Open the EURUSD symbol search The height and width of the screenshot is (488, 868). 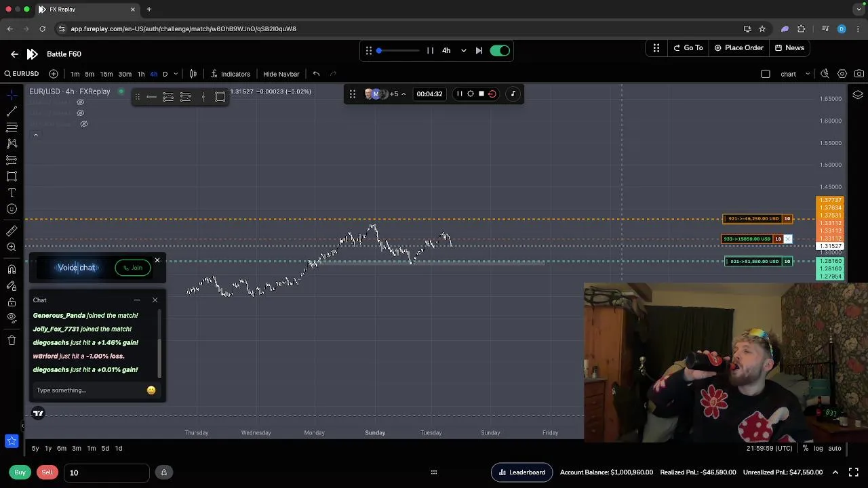coord(21,74)
